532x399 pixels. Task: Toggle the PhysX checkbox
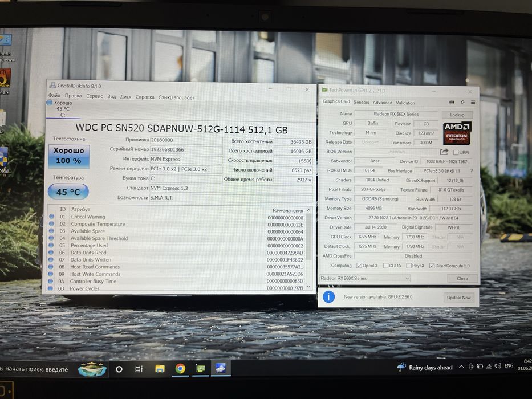pyautogui.click(x=409, y=266)
